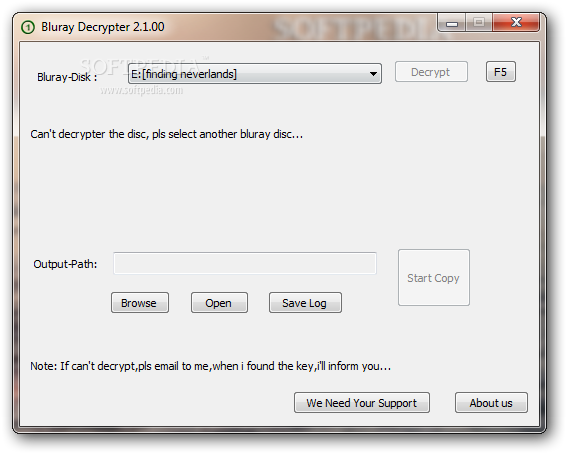567x454 pixels.
Task: Refresh drives with the F5 button
Action: coord(500,72)
